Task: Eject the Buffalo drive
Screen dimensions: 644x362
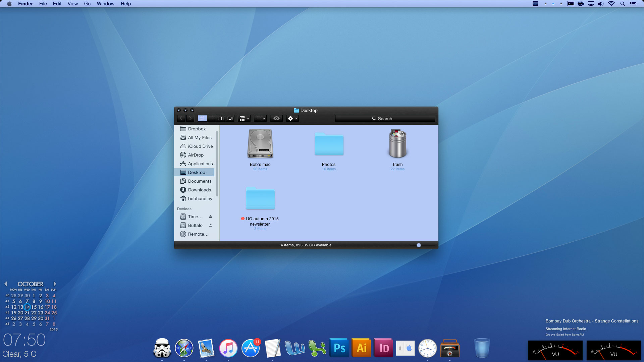Action: [211, 225]
